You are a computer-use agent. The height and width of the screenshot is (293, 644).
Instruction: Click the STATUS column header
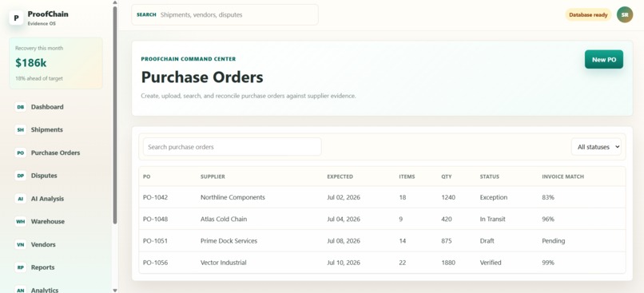pos(490,177)
